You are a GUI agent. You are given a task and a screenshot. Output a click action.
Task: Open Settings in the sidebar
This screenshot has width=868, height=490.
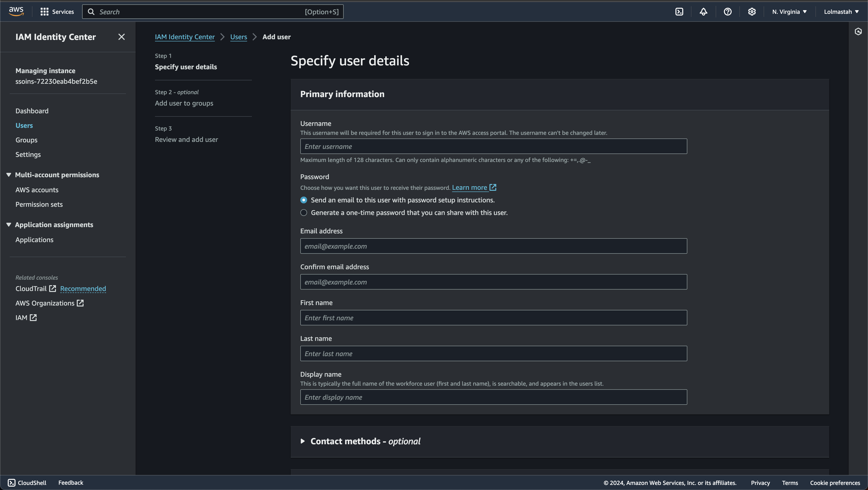coord(28,154)
